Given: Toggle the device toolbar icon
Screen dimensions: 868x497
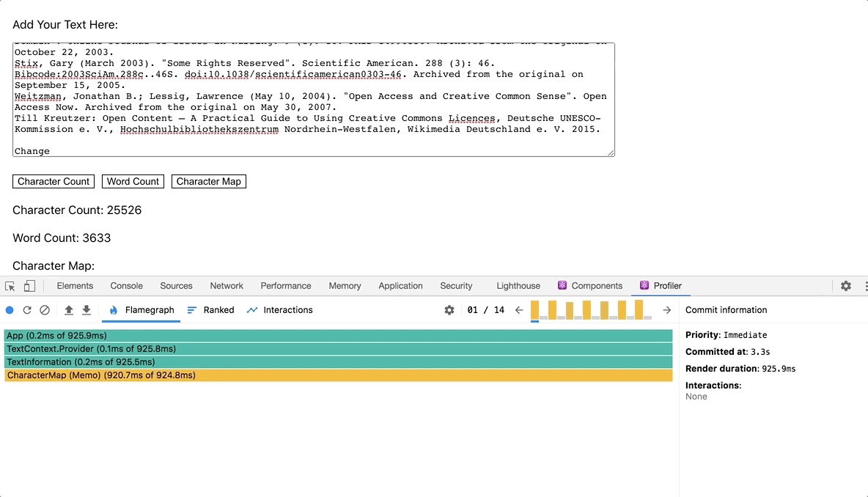Looking at the screenshot, I should coord(29,286).
